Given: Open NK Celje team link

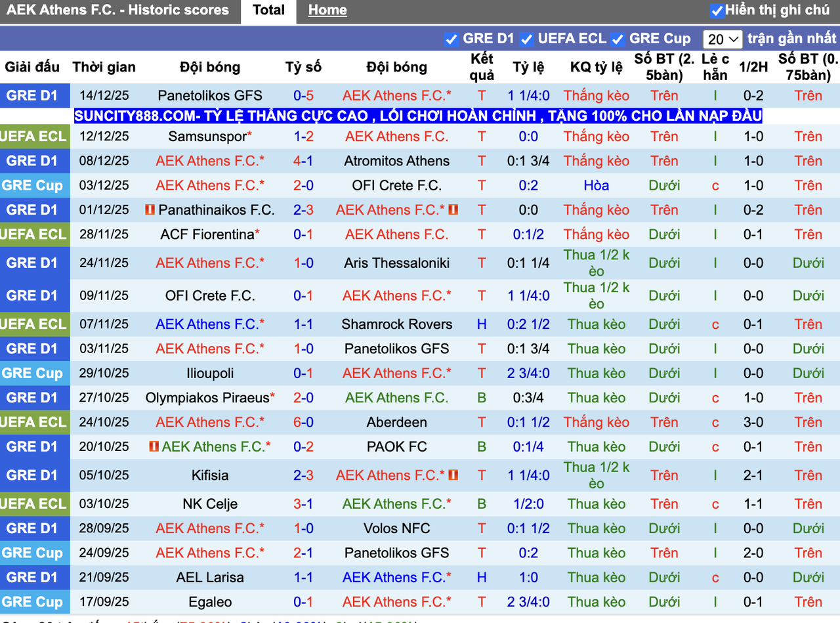Looking at the screenshot, I should [x=210, y=504].
